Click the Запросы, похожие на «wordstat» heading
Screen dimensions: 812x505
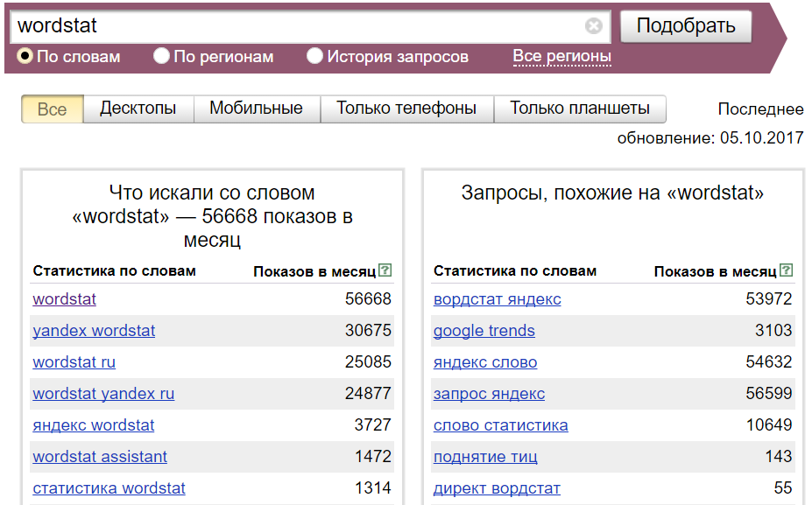(x=612, y=193)
